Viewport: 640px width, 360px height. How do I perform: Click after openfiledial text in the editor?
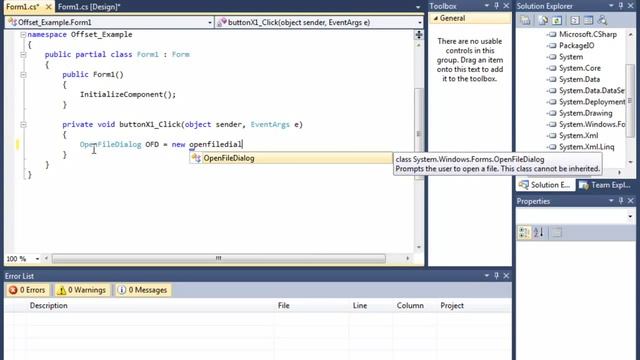243,144
